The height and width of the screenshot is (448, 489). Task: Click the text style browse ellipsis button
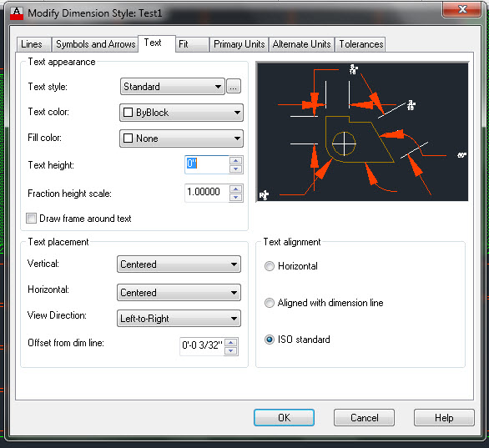click(234, 87)
